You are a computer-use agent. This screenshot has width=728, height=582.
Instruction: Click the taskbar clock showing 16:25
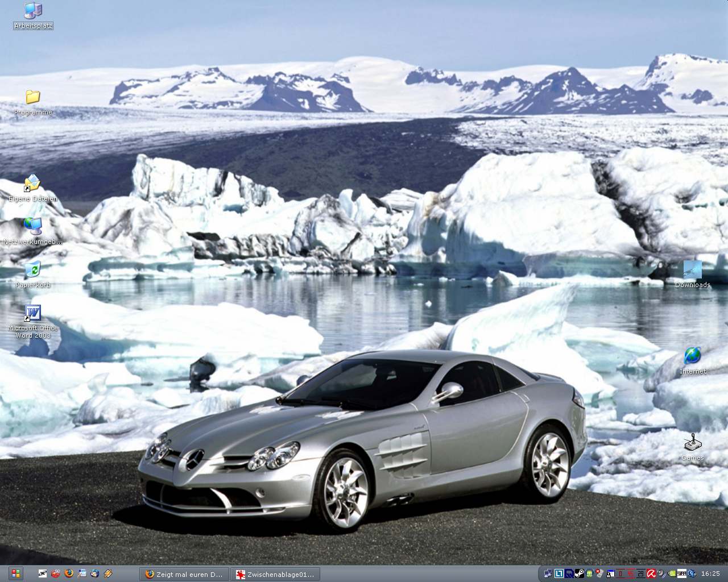(x=710, y=573)
